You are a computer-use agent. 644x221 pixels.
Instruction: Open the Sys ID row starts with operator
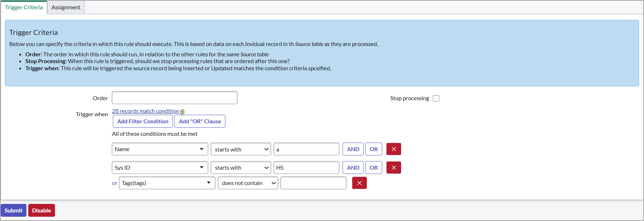click(241, 168)
